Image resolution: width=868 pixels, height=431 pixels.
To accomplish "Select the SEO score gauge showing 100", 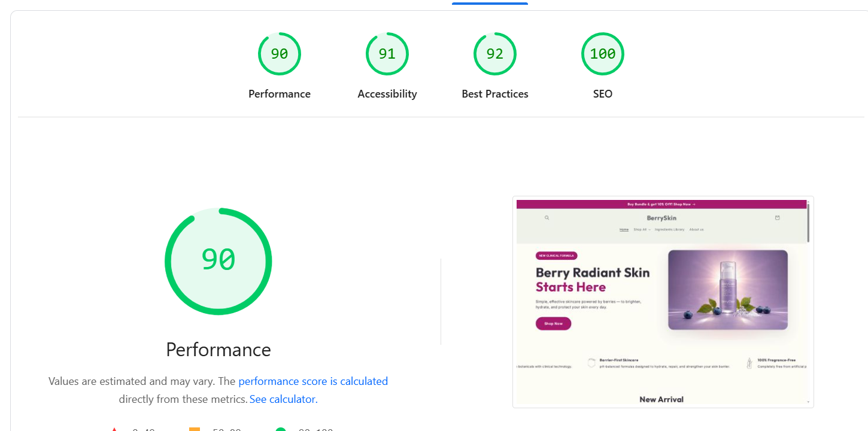I will [603, 54].
